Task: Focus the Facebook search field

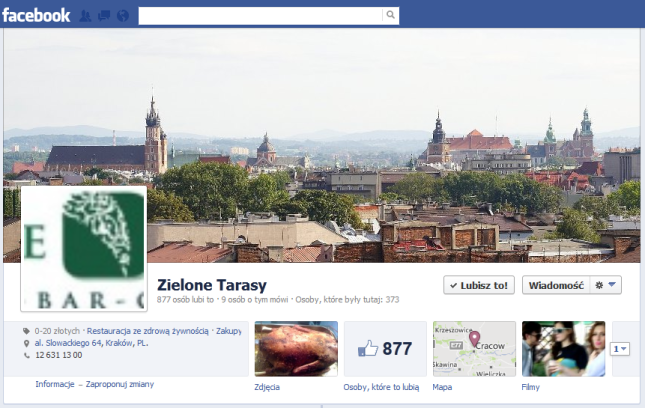Action: 260,15
